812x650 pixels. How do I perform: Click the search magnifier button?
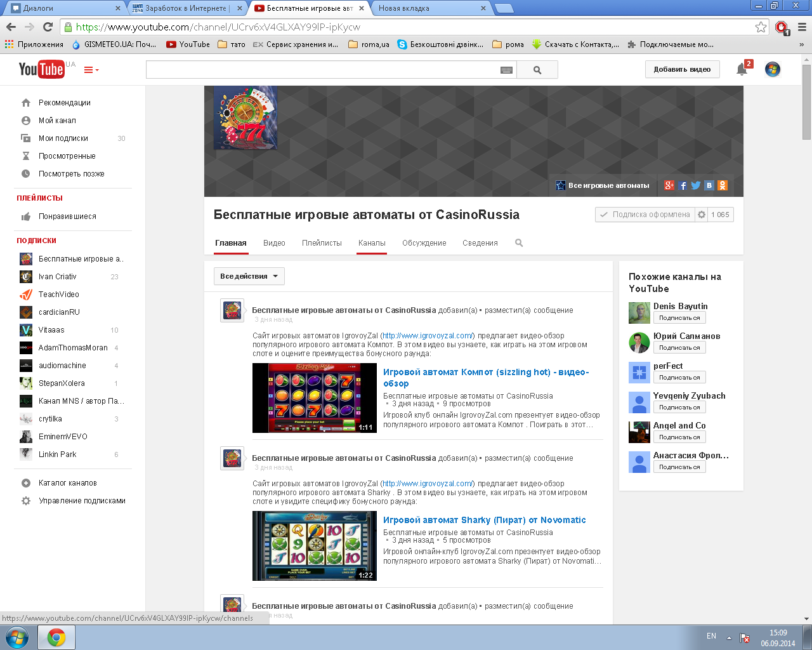(x=537, y=70)
